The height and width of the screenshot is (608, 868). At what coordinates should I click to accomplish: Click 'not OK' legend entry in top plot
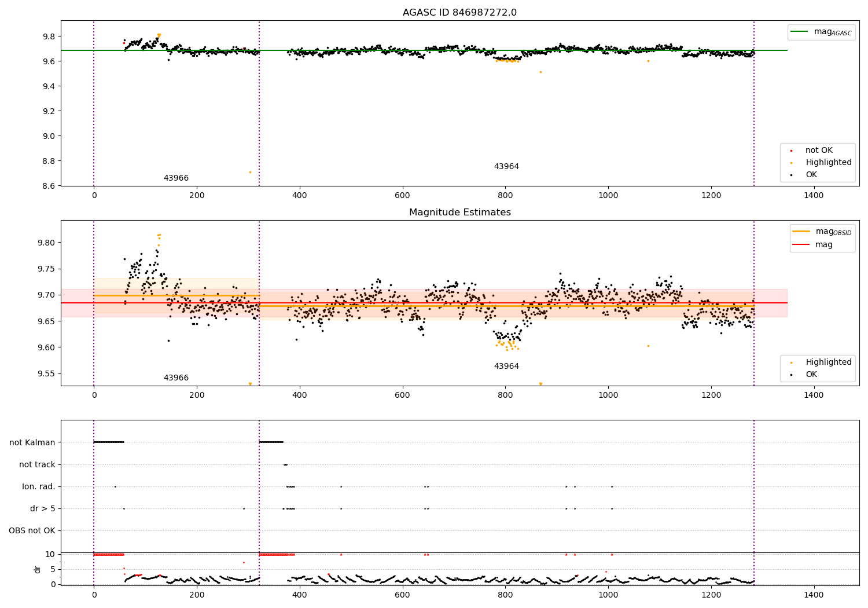tap(819, 151)
